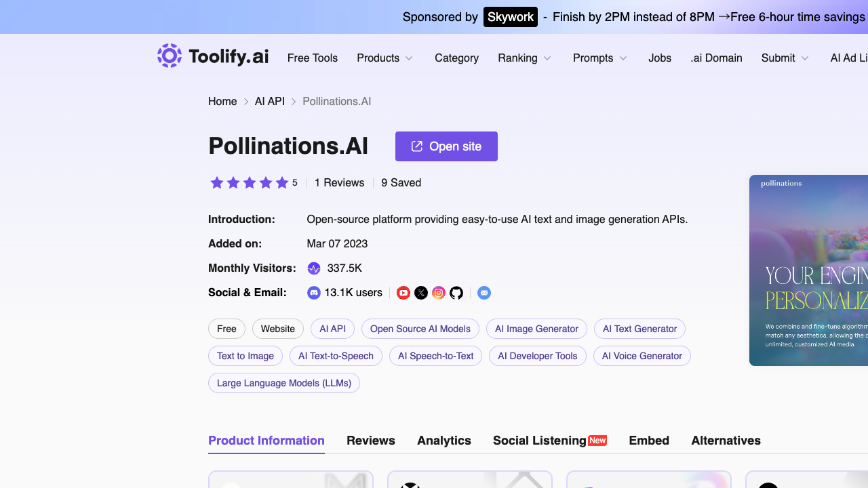The width and height of the screenshot is (868, 488).
Task: Click the 337.5K visitors value
Action: (344, 268)
